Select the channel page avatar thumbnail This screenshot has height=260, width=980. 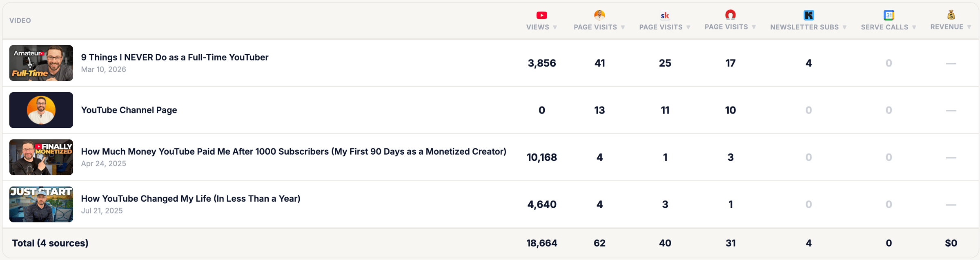pos(41,110)
